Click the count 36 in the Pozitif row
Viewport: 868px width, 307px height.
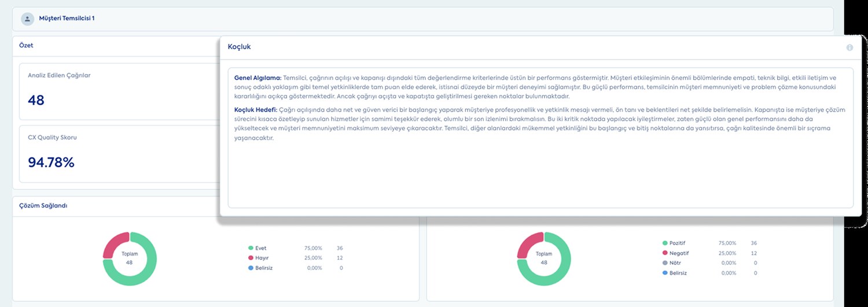[x=753, y=243]
